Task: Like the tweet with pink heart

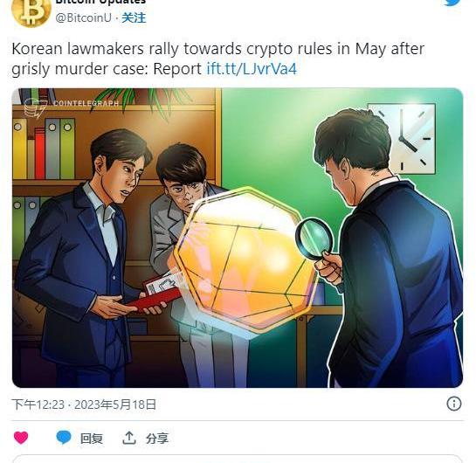Action: pyautogui.click(x=21, y=438)
